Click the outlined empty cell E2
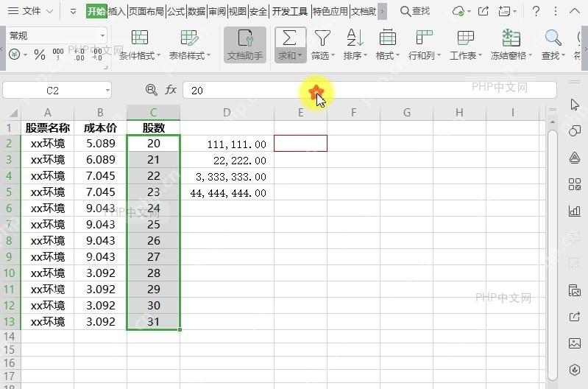The width and height of the screenshot is (588, 389). click(x=300, y=144)
